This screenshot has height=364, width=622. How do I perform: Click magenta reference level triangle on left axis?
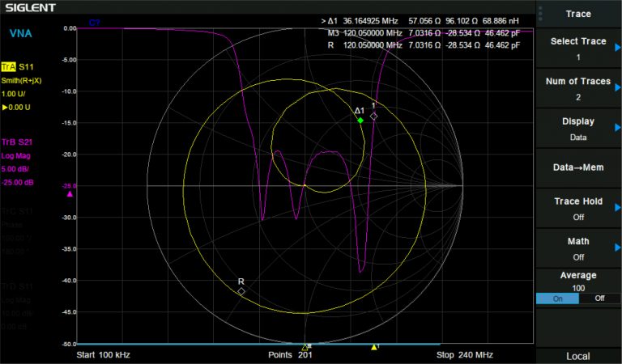point(70,194)
